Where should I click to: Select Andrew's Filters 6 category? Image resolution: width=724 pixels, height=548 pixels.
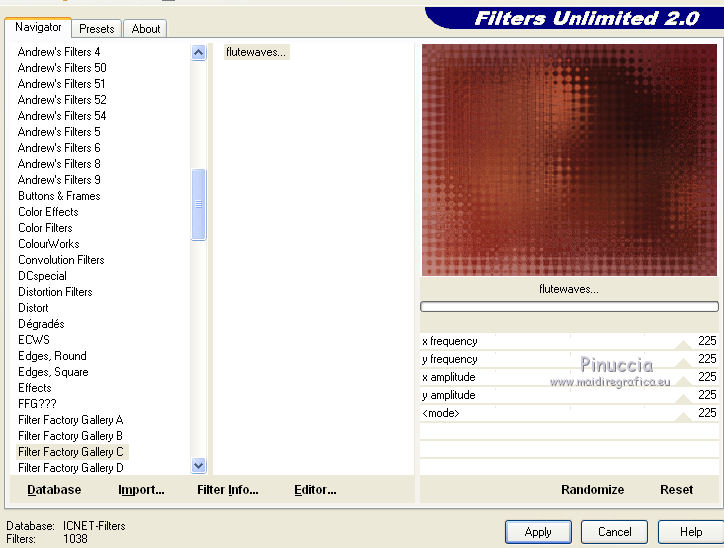pos(59,148)
